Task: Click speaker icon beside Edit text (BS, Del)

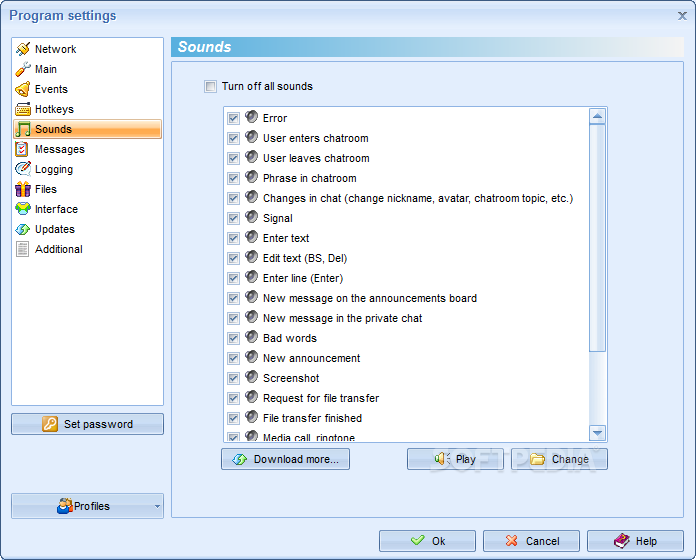Action: (x=252, y=257)
